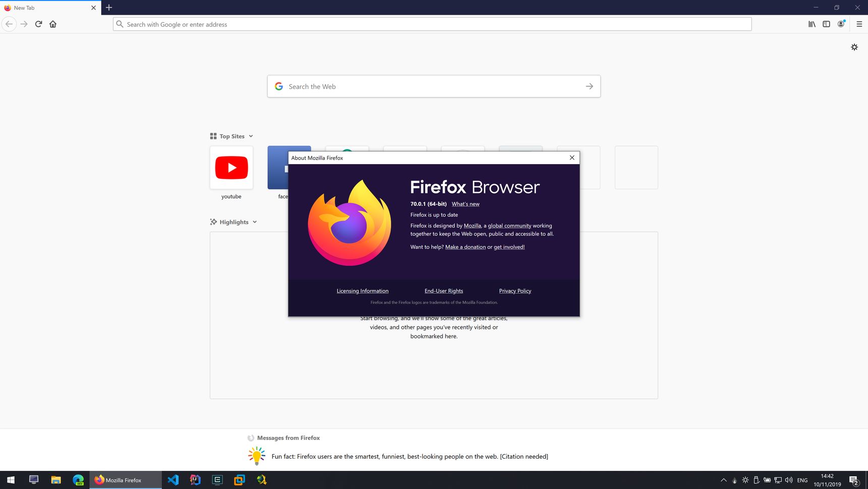Click the brightness sun tray icon
Screen dimensions: 868x489
pyautogui.click(x=745, y=480)
